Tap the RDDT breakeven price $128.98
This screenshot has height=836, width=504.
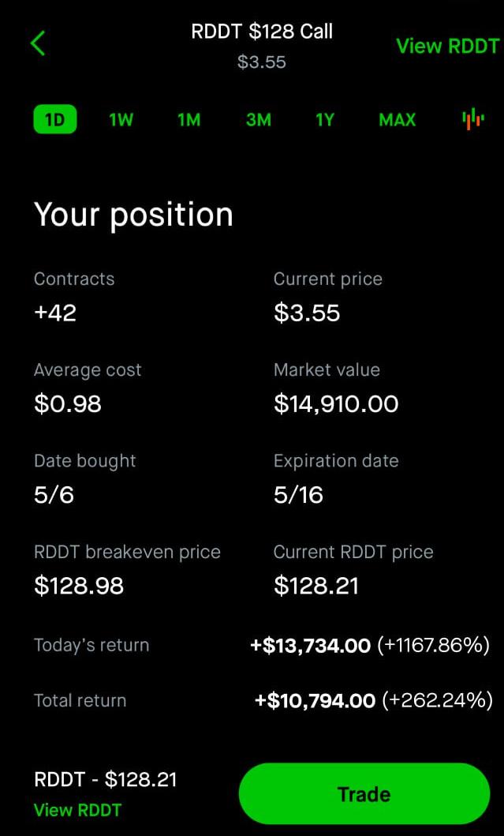[79, 586]
